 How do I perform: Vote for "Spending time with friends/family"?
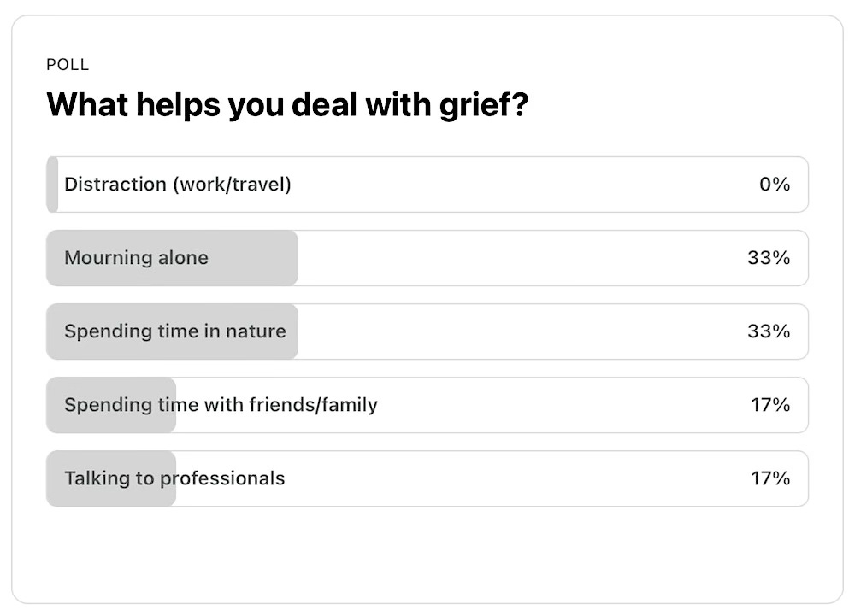(x=427, y=405)
